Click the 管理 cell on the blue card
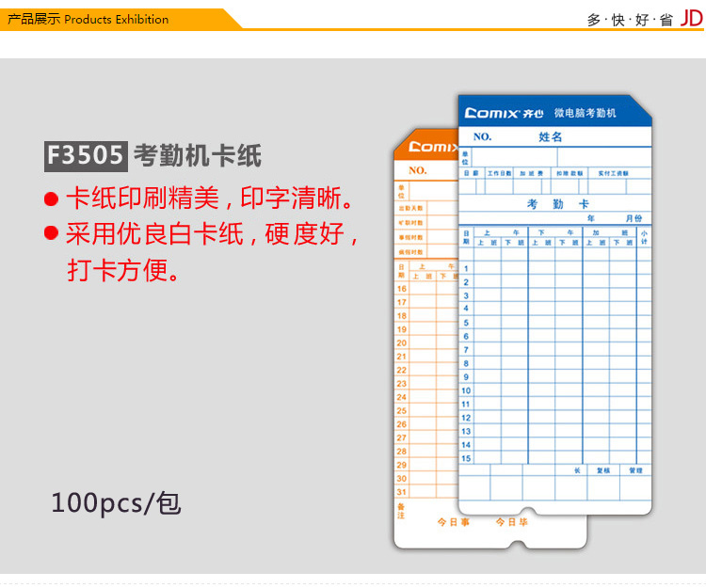Viewport: 706px width, 588px height. click(636, 469)
